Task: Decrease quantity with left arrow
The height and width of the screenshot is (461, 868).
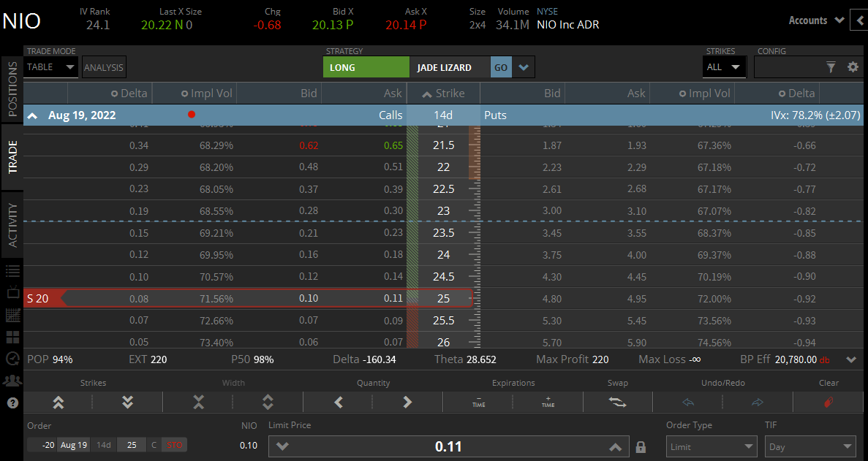Action: point(339,402)
